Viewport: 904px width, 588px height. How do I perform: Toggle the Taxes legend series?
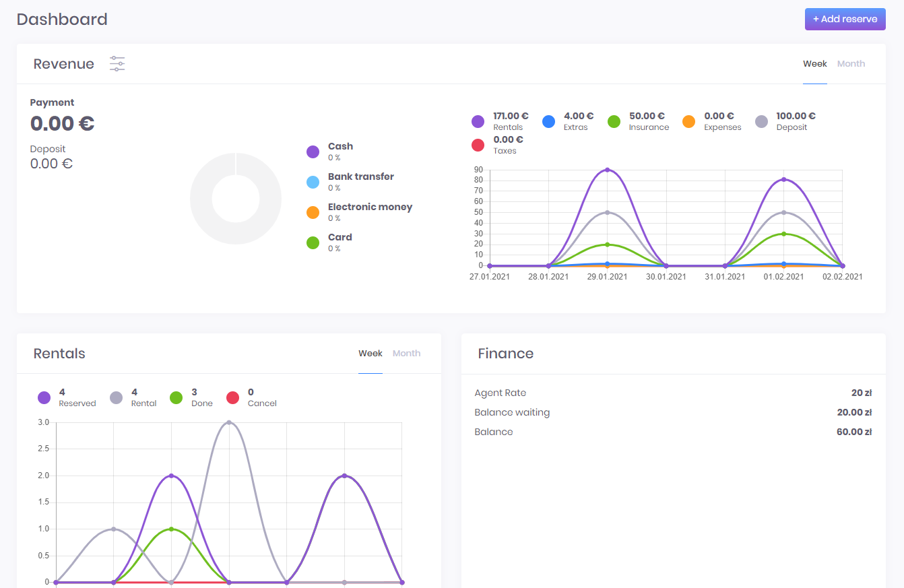[497, 145]
